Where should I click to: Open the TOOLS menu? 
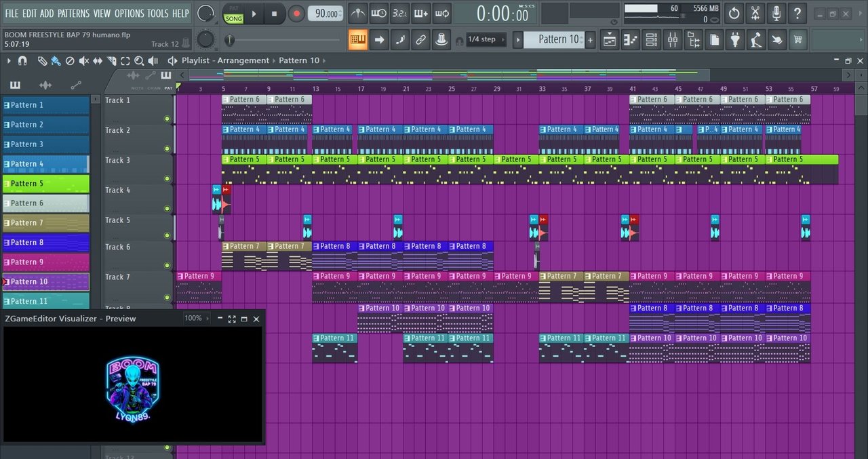point(158,14)
